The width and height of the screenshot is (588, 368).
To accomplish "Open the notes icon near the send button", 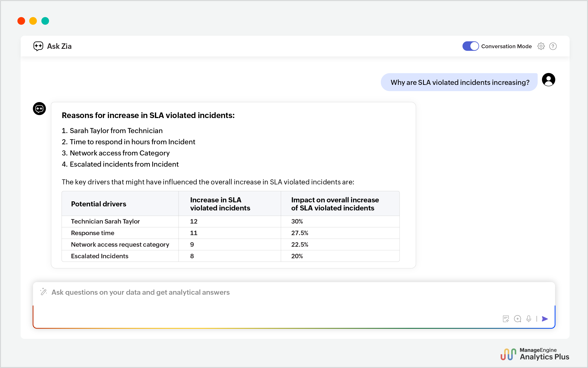I will (506, 319).
